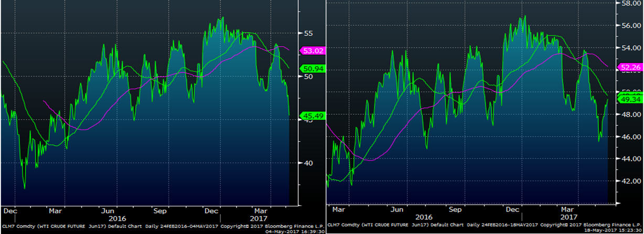Select the 2017 year label on right chart
The height and width of the screenshot is (234, 644).
[570, 216]
